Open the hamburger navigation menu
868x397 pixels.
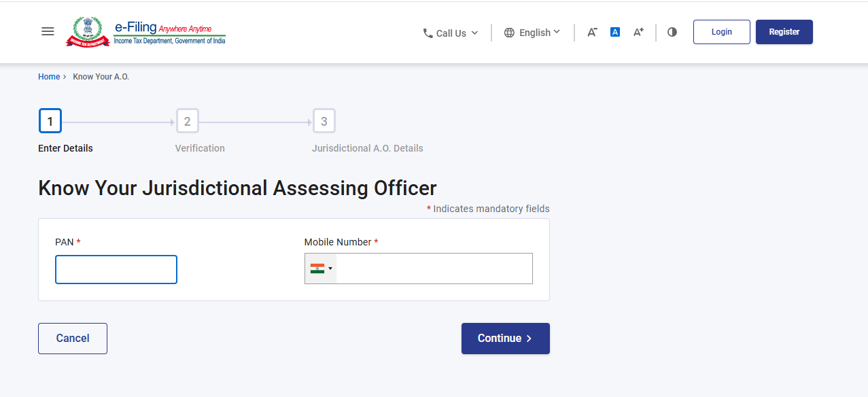tap(47, 31)
